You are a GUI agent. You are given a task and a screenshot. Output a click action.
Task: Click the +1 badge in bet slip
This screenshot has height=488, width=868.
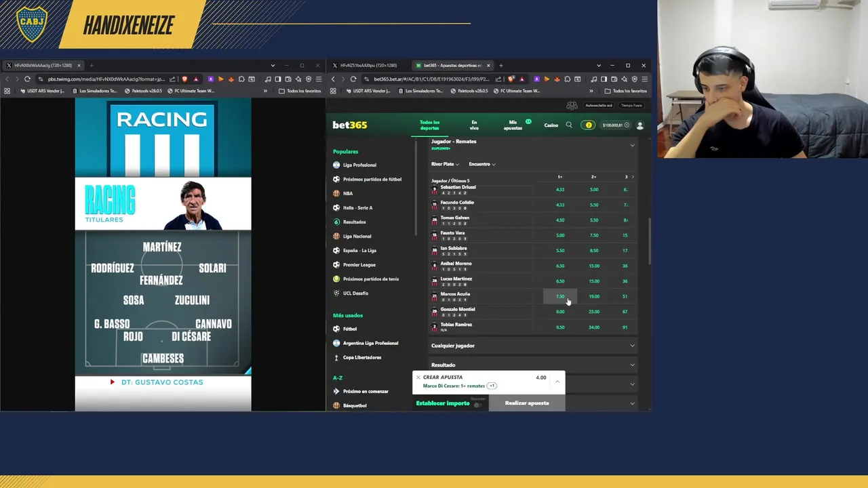(492, 386)
